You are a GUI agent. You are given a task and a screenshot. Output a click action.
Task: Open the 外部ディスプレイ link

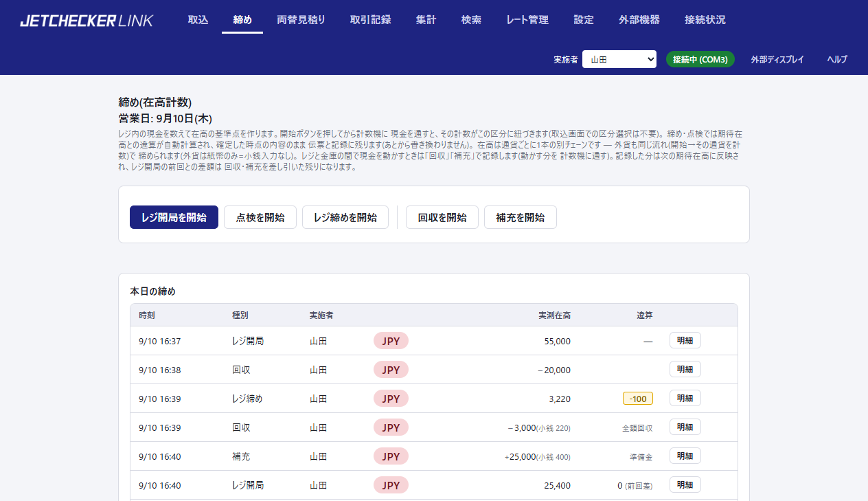[777, 59]
